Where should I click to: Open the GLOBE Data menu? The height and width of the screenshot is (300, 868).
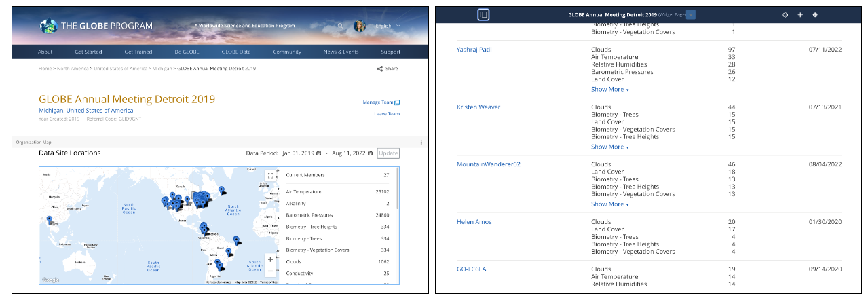(x=236, y=52)
